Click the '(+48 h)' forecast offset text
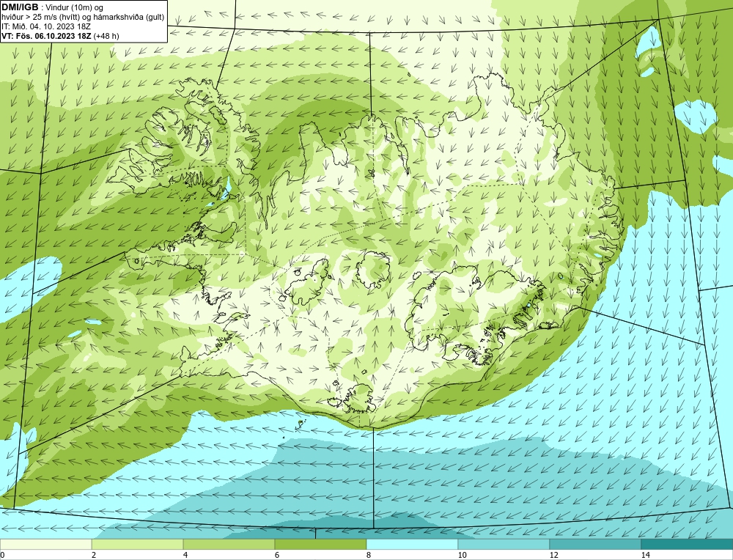The height and width of the screenshot is (560, 733). pos(106,36)
